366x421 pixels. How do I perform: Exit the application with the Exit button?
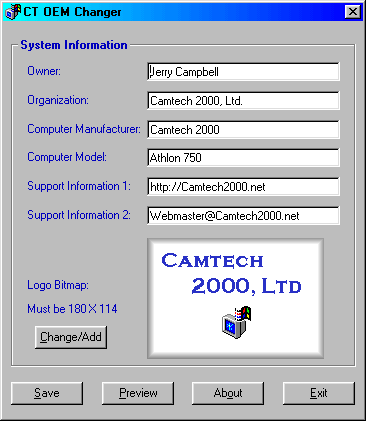[319, 393]
